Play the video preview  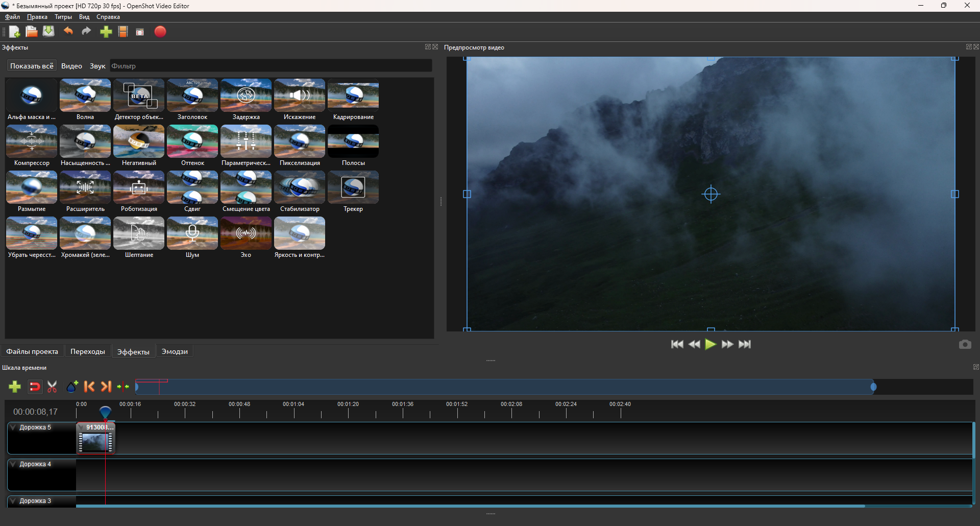click(x=710, y=344)
